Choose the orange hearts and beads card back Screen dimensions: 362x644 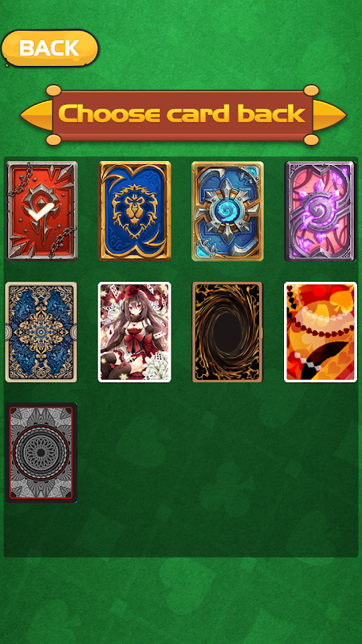coord(320,332)
